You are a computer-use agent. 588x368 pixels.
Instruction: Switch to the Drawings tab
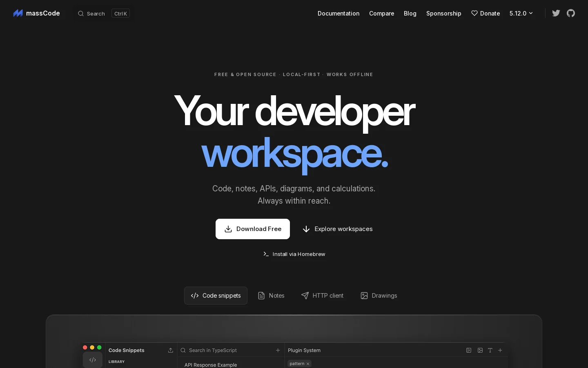point(379,296)
